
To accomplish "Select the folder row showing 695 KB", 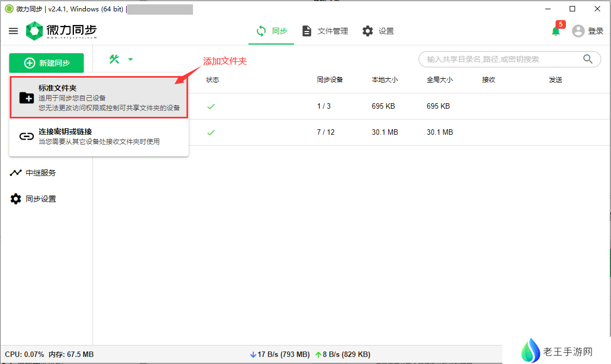I will (381, 106).
